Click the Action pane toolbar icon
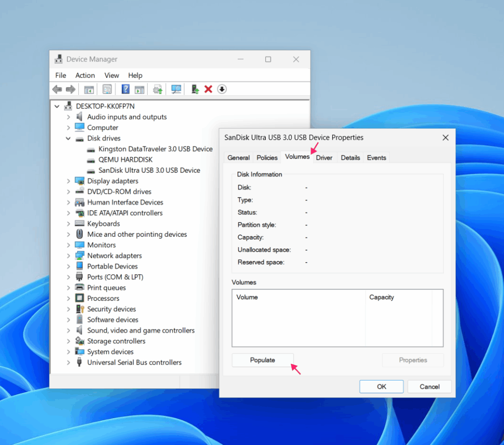 (139, 90)
